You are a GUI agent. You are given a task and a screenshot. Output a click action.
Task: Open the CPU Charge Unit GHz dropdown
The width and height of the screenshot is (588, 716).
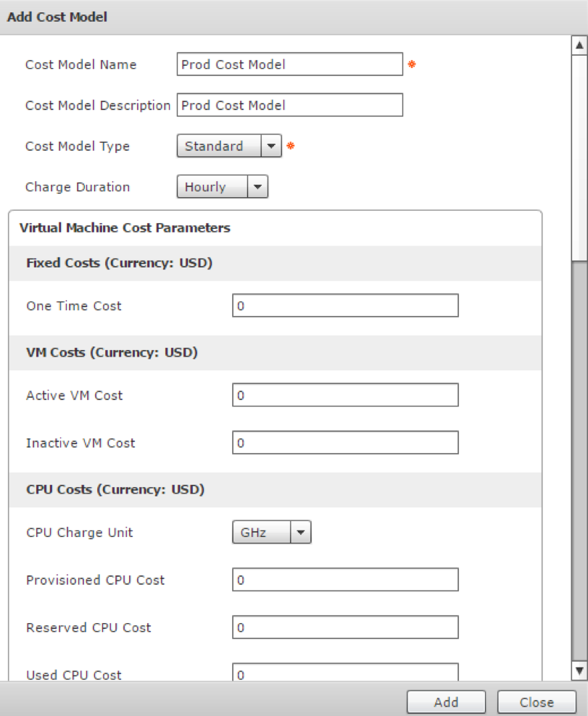coord(271,533)
